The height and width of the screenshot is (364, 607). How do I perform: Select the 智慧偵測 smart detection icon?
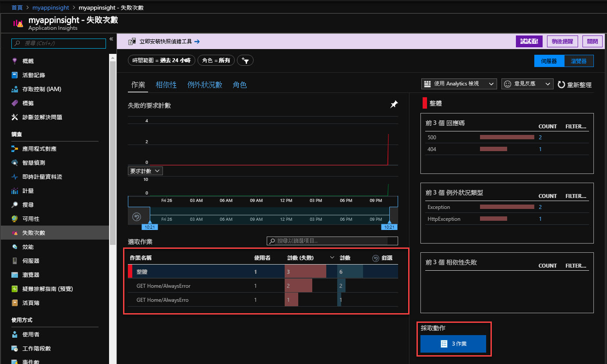(x=15, y=163)
